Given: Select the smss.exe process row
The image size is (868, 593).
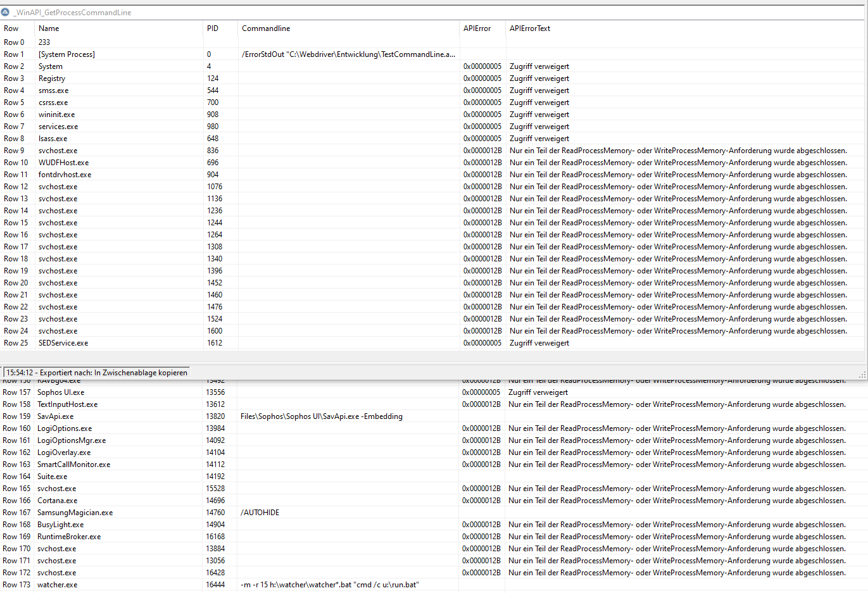Looking at the screenshot, I should coord(53,91).
